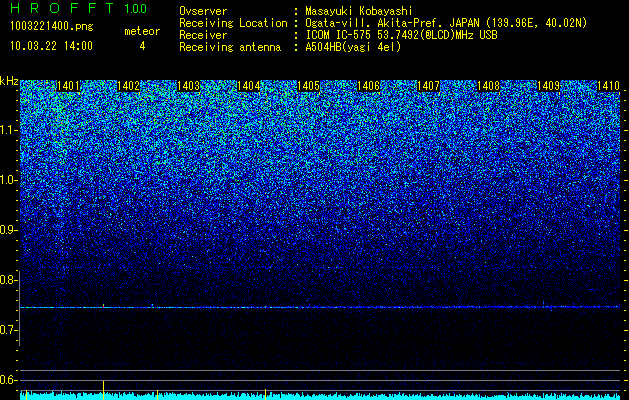Click the Receiving Location label
Screen dimensions: 629x400
233,23
